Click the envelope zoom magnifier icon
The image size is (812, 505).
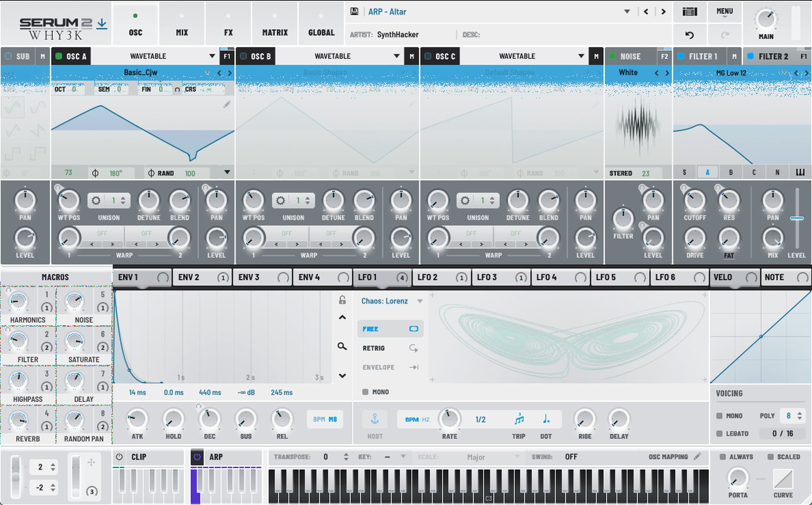[x=342, y=346]
